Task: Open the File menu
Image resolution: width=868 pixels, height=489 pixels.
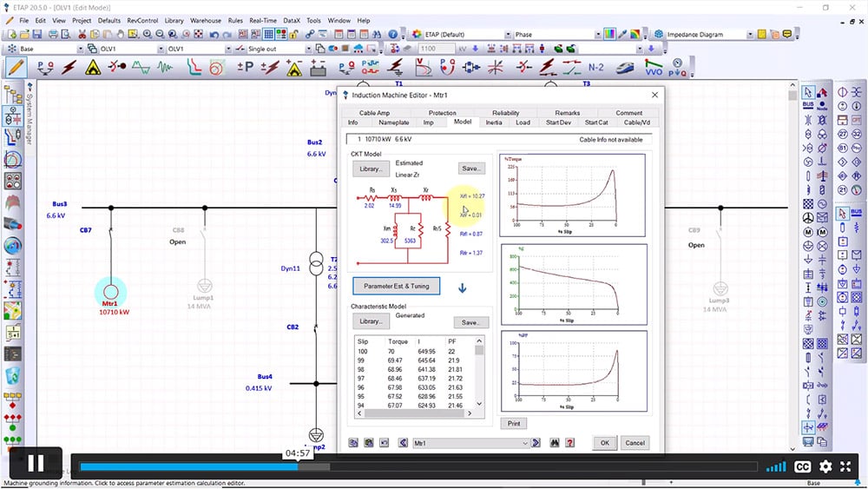Action: (x=23, y=21)
